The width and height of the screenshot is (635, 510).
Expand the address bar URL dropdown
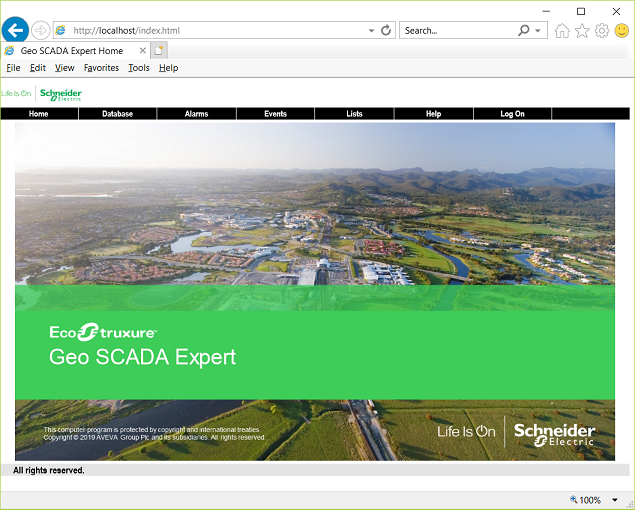pos(371,31)
